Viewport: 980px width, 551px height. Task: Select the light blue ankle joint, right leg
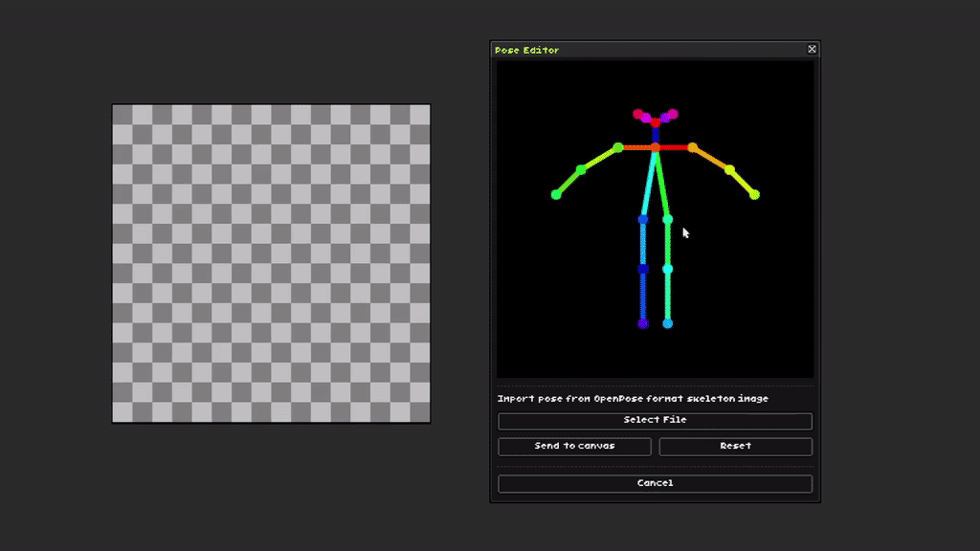668,324
